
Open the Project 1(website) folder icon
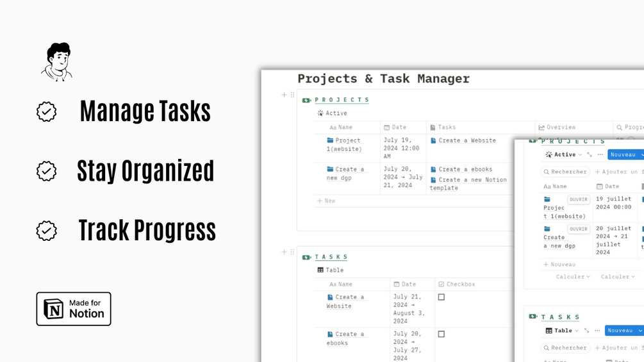330,140
